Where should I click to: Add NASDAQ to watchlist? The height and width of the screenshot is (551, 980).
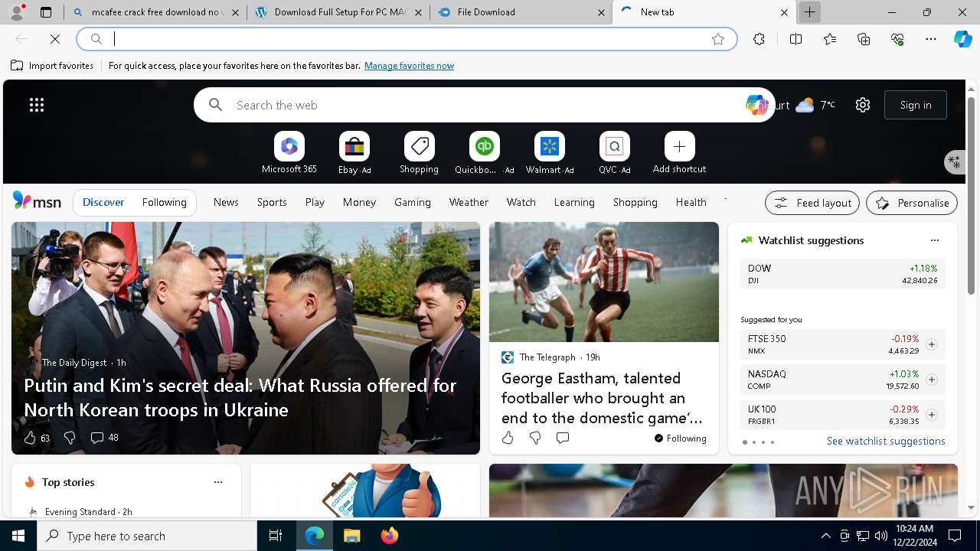tap(931, 380)
